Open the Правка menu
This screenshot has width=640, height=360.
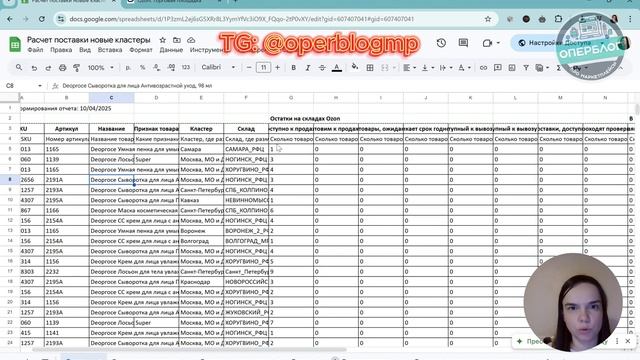click(x=61, y=50)
